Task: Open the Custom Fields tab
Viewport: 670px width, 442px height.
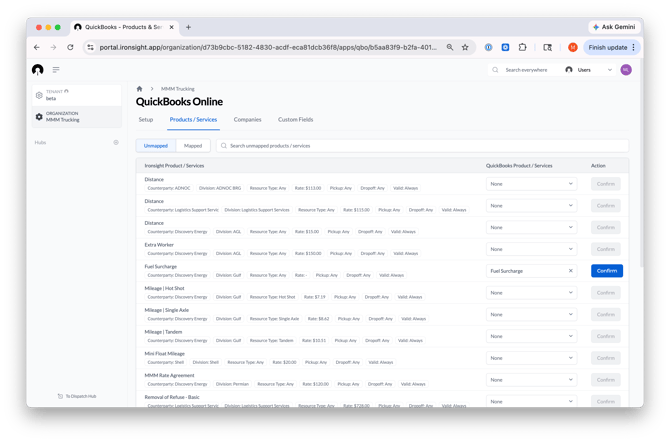Action: point(296,120)
